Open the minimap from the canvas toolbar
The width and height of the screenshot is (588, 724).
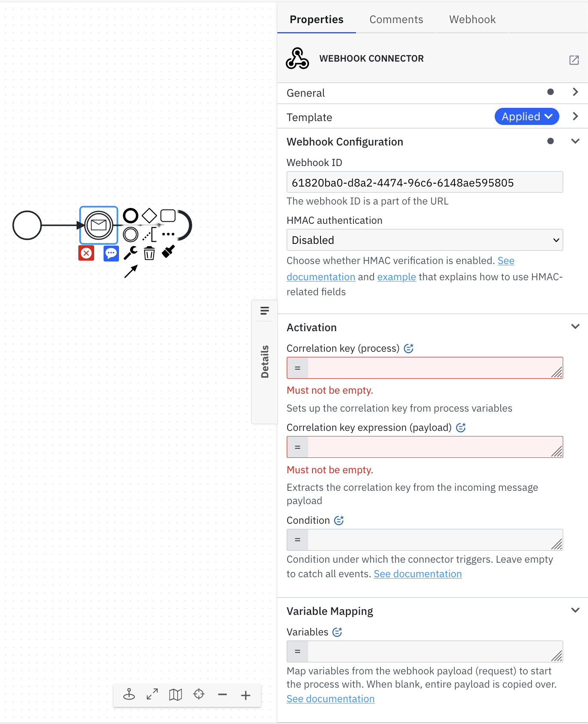(x=175, y=695)
